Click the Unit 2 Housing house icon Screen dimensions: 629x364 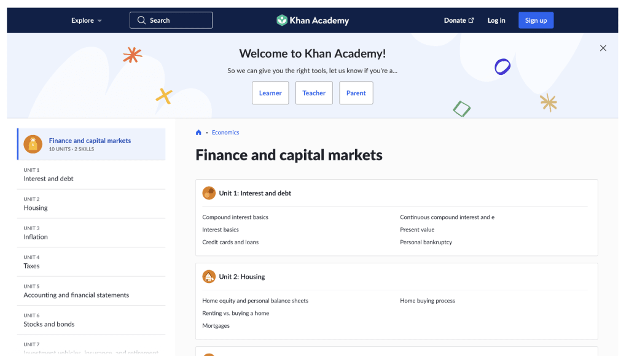click(x=209, y=277)
